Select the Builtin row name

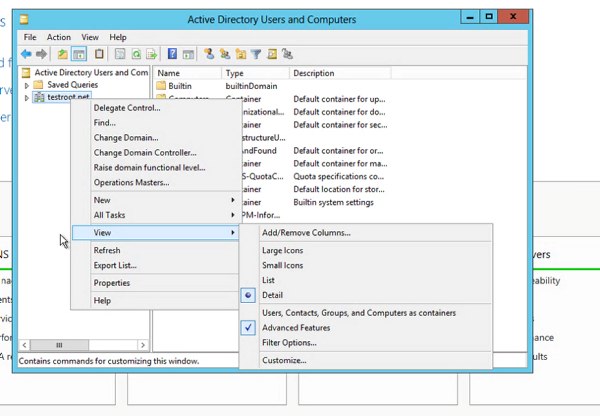[x=180, y=86]
